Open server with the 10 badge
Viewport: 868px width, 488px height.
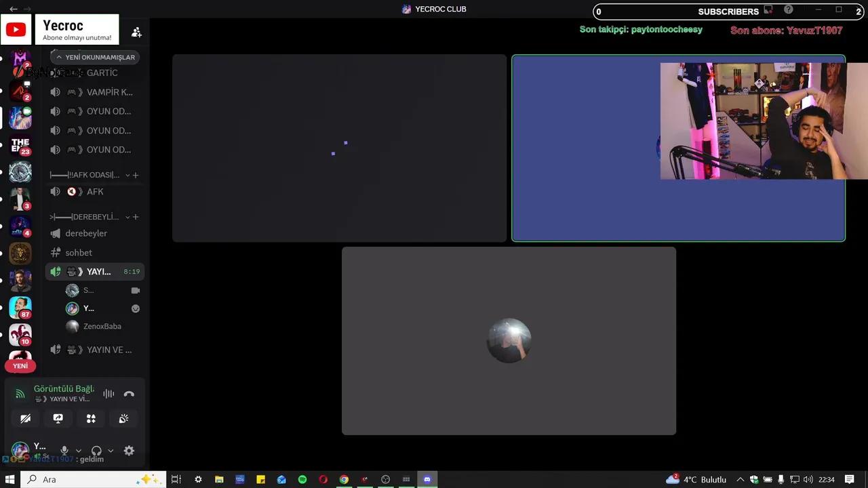[20, 335]
